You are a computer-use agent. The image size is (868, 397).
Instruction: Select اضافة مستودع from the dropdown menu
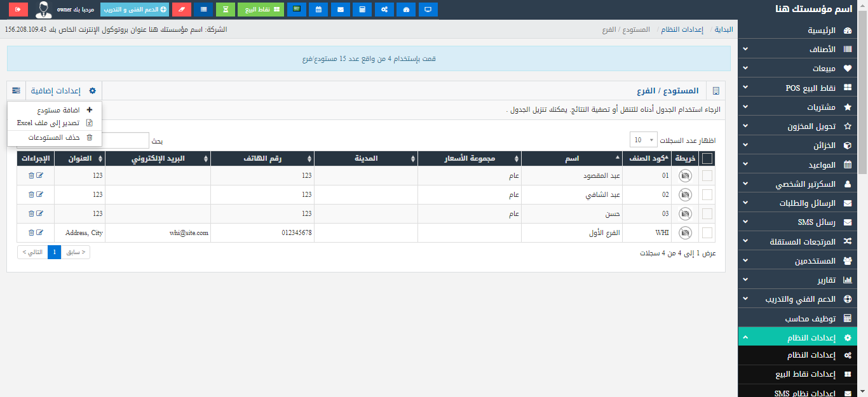57,110
